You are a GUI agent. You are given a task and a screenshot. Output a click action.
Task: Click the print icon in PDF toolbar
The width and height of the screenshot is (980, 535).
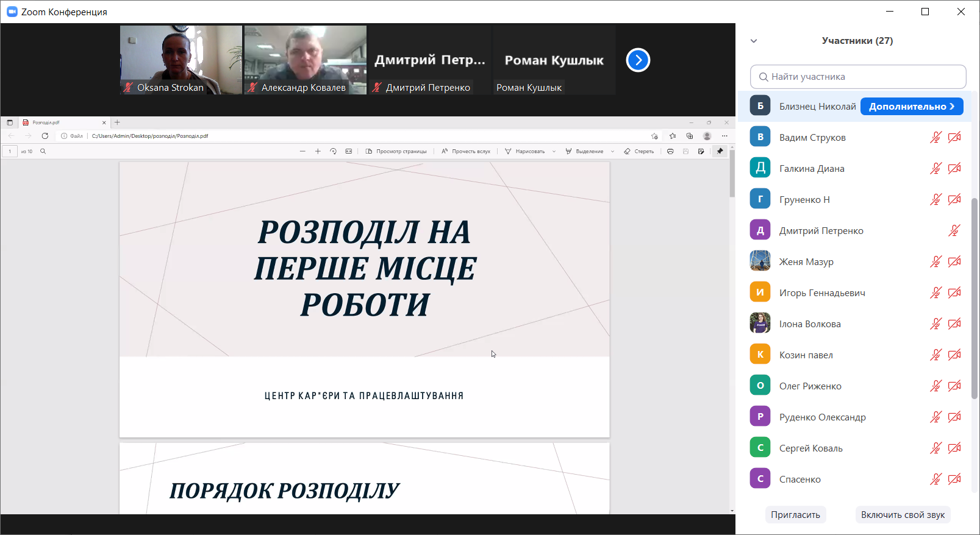(x=670, y=151)
